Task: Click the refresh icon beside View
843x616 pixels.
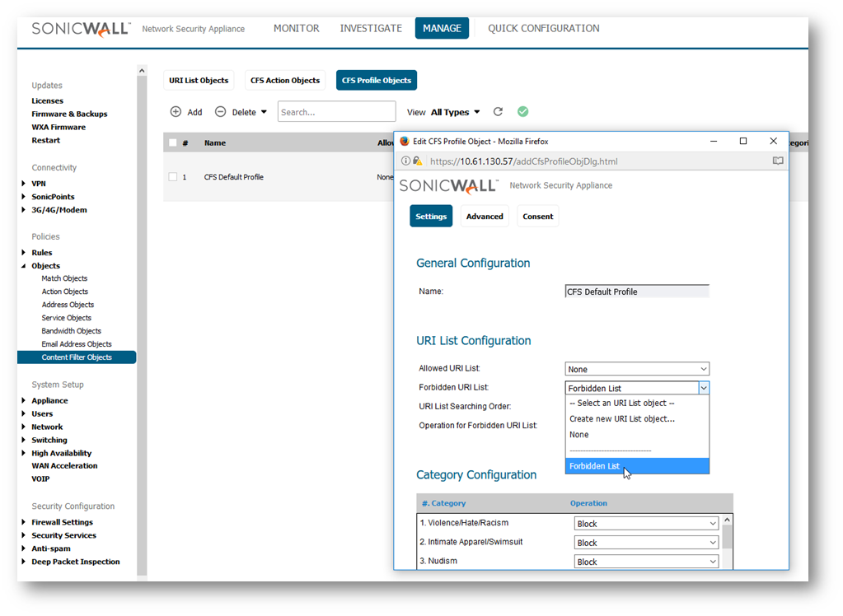Action: pyautogui.click(x=498, y=112)
